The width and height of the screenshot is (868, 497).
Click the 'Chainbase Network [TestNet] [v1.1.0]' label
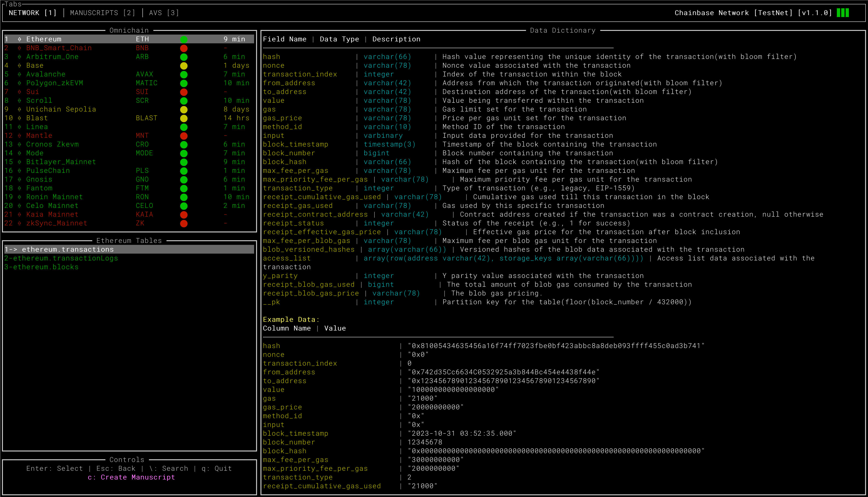coord(753,13)
